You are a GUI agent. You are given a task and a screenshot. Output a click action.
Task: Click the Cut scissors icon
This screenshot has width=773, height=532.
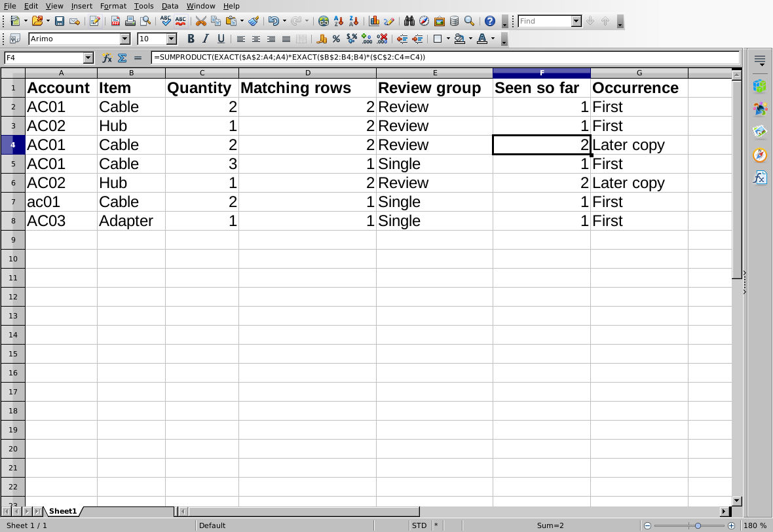coord(200,21)
